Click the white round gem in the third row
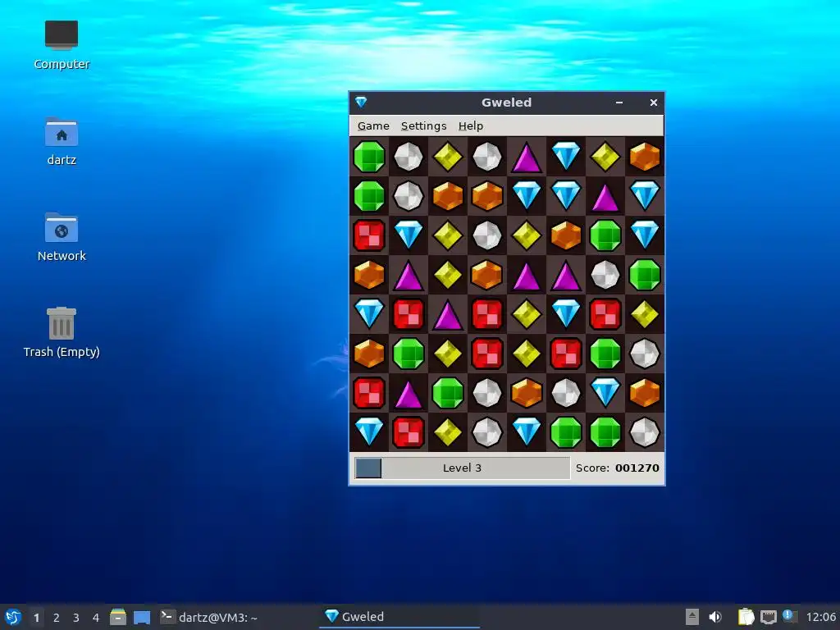This screenshot has height=630, width=840. (487, 235)
